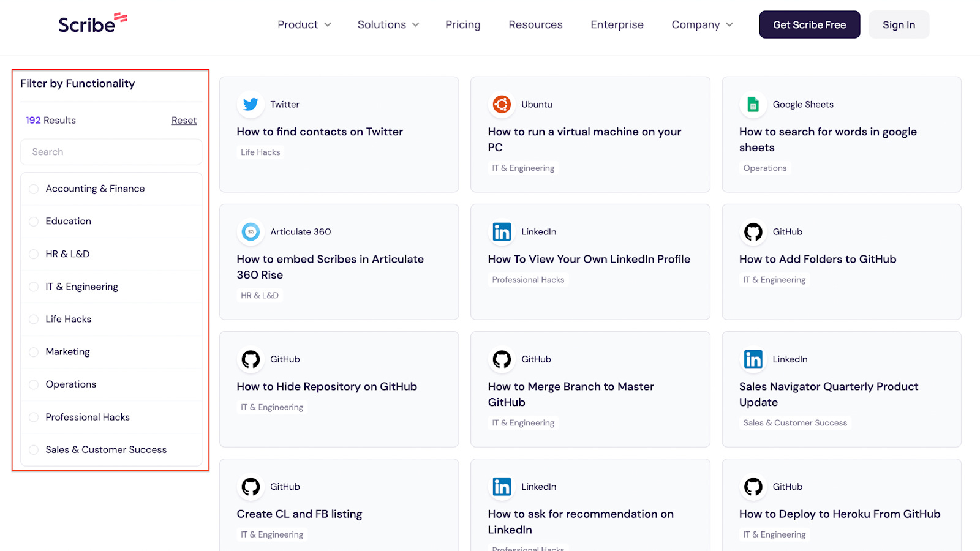
Task: Click the Scribe logo
Action: coord(92,23)
